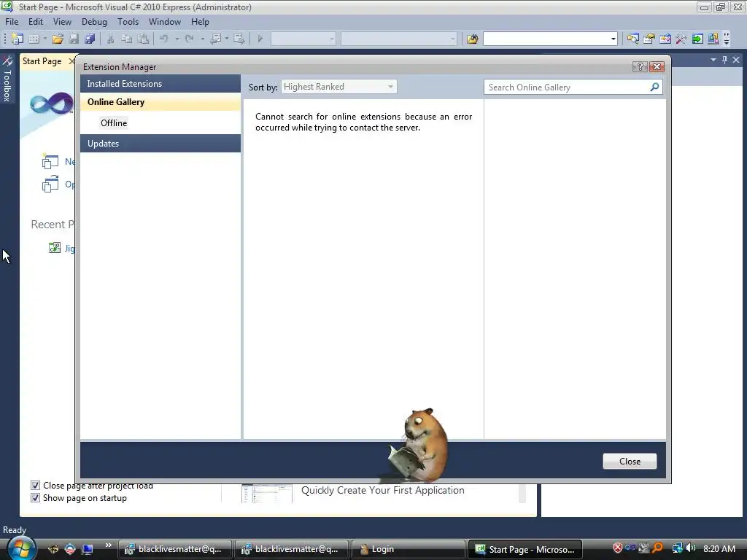Image resolution: width=747 pixels, height=560 pixels.
Task: Expand the quick launch chevron on taskbar
Action: click(x=108, y=545)
